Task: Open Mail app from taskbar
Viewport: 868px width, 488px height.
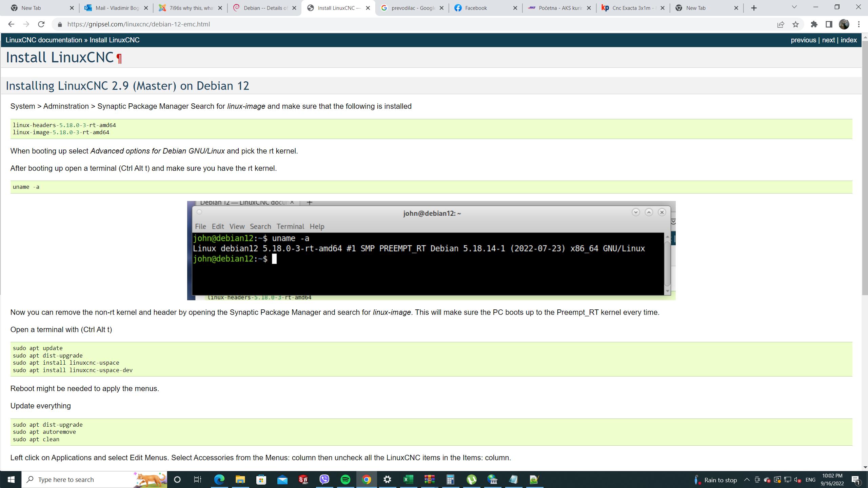Action: pos(282,480)
